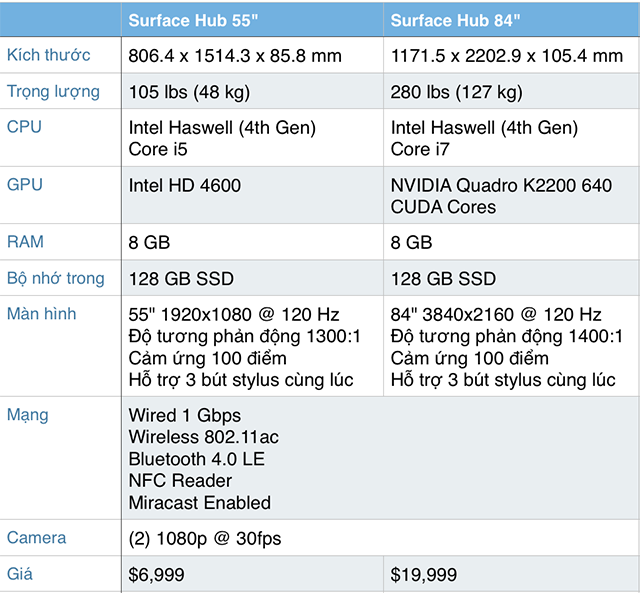Select the 'RAM' row label
Screen dimensions: 640x593
[25, 242]
